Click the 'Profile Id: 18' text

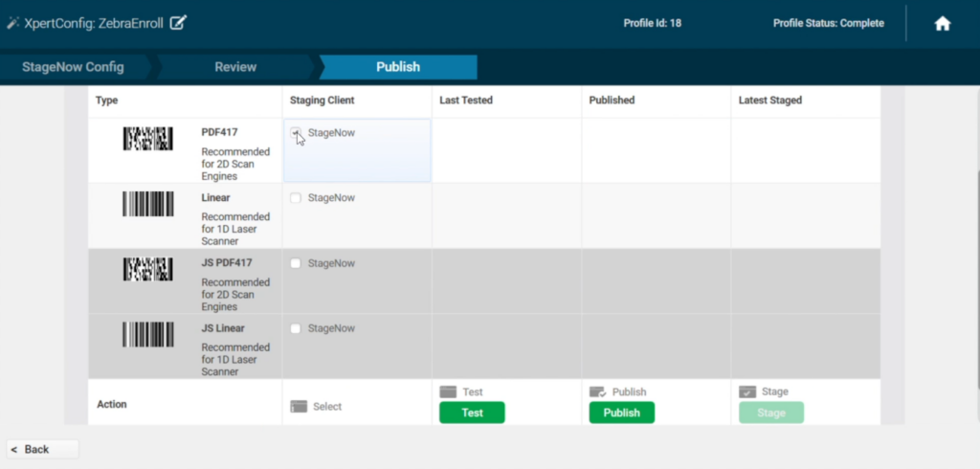click(653, 23)
